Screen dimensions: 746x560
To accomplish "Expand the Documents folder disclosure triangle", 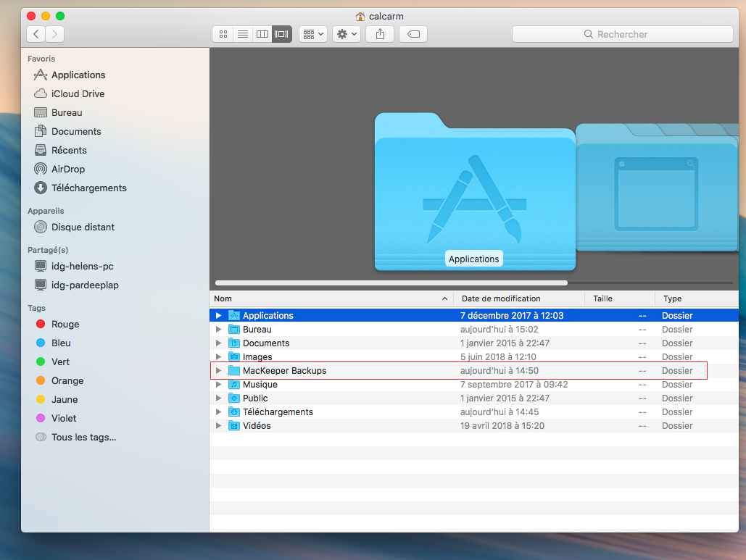I will point(218,343).
